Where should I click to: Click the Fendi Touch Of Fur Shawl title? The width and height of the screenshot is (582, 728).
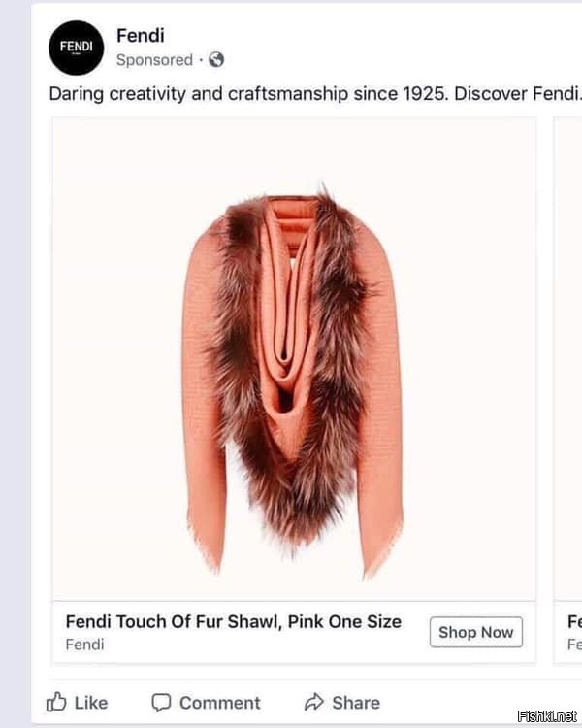tap(234, 621)
